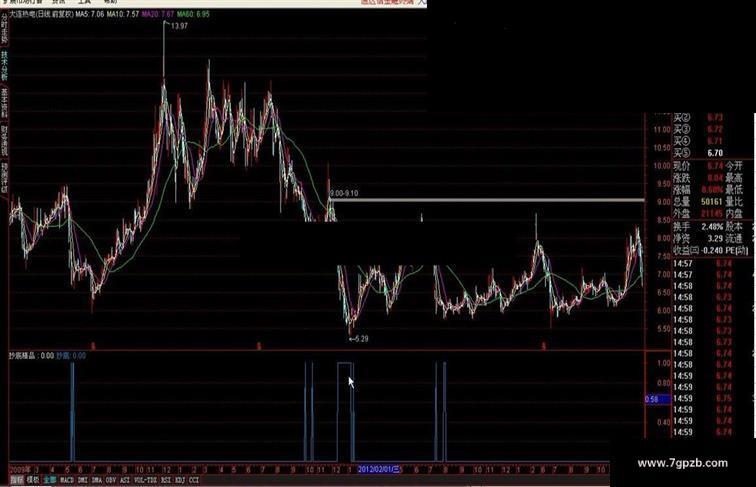Open the 指标 tab at bottom left

pyautogui.click(x=17, y=480)
